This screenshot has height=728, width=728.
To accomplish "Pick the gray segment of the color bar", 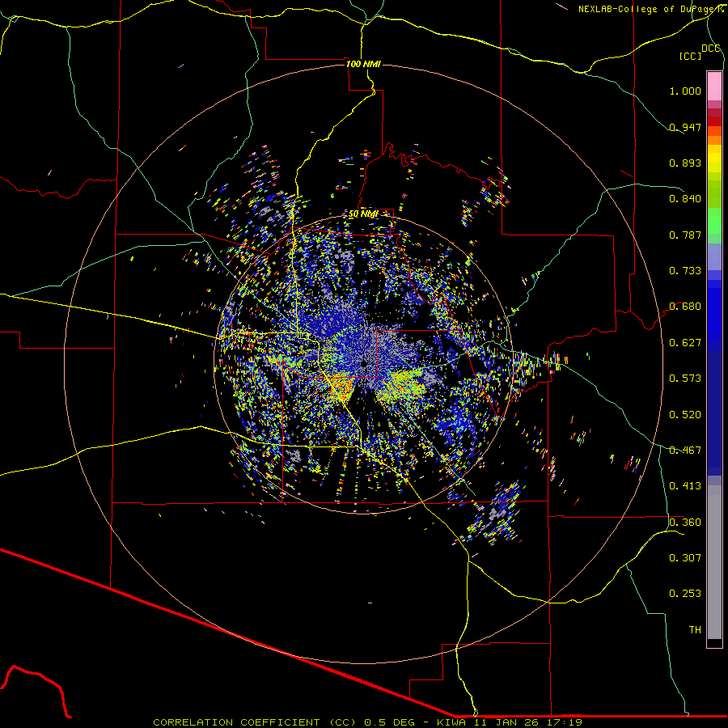I will point(714,562).
